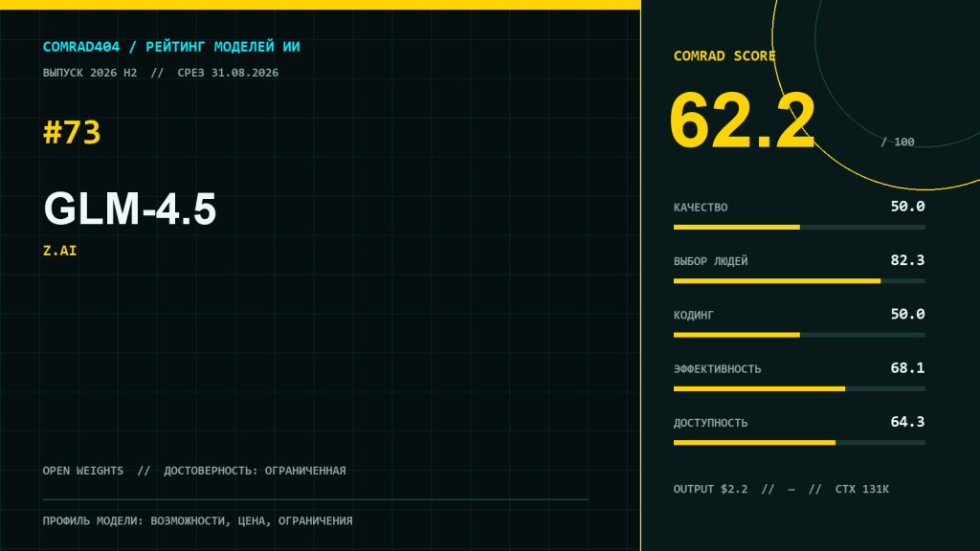Click the КАЧЕСТВО metric label
Viewport: 980px width, 551px height.
pyautogui.click(x=701, y=208)
